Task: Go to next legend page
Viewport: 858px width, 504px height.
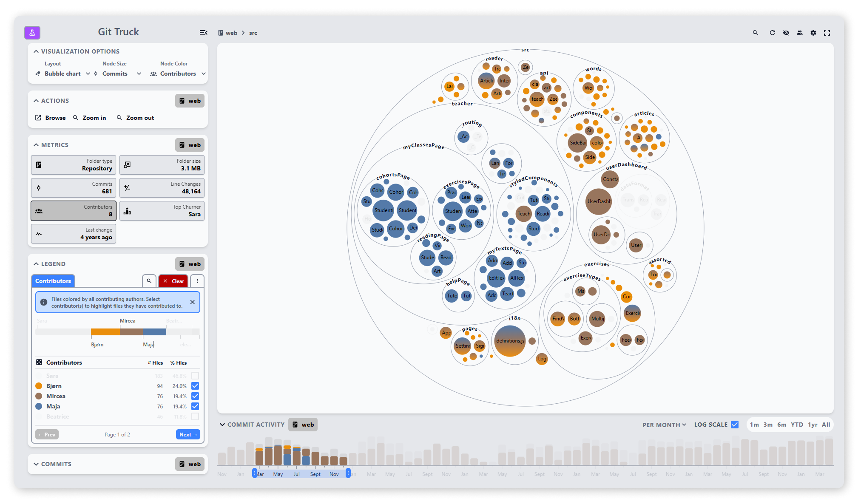Action: tap(188, 434)
